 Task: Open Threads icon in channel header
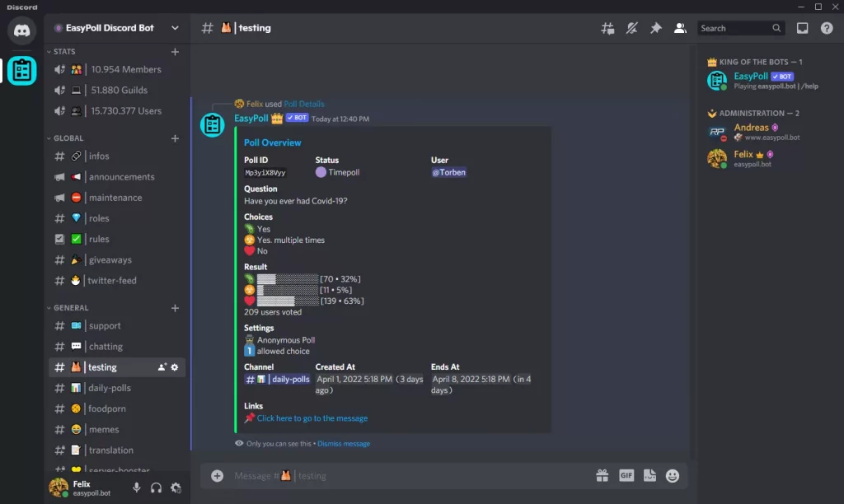coord(607,28)
